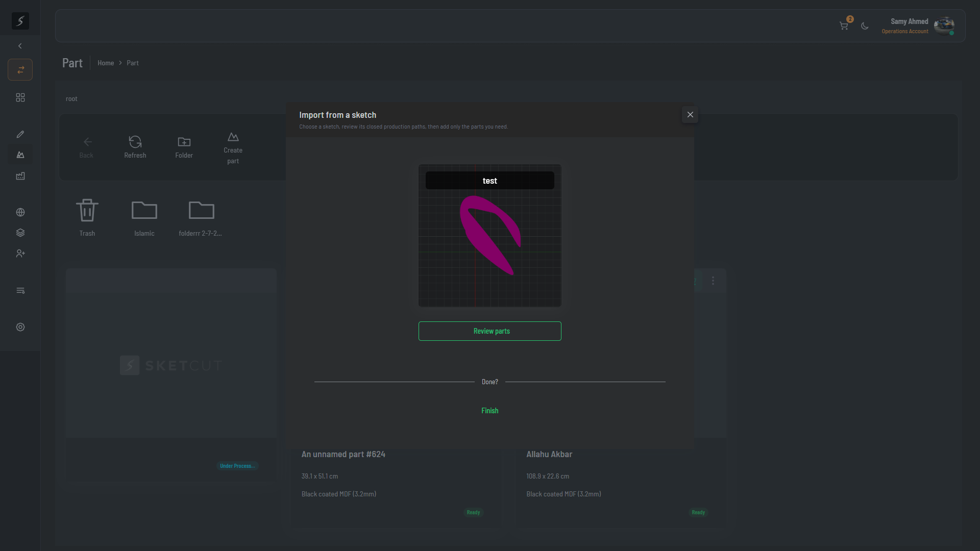Click the orange swap arrows sidebar icon
980x551 pixels.
(20, 70)
